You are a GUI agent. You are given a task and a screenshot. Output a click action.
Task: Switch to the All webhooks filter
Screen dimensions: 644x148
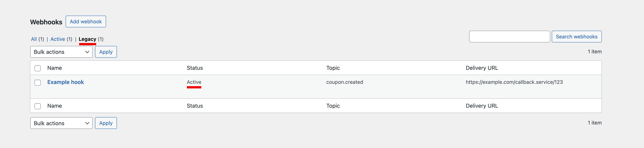[x=34, y=39]
